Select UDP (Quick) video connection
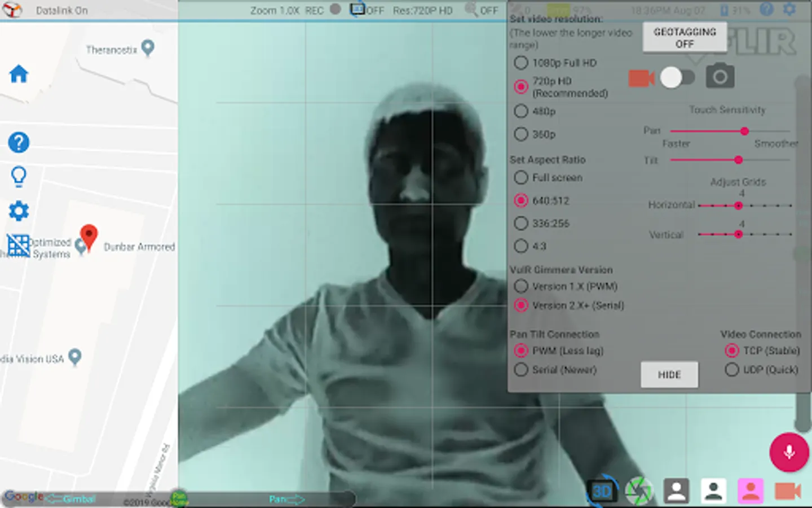This screenshot has height=508, width=812. coord(761,370)
